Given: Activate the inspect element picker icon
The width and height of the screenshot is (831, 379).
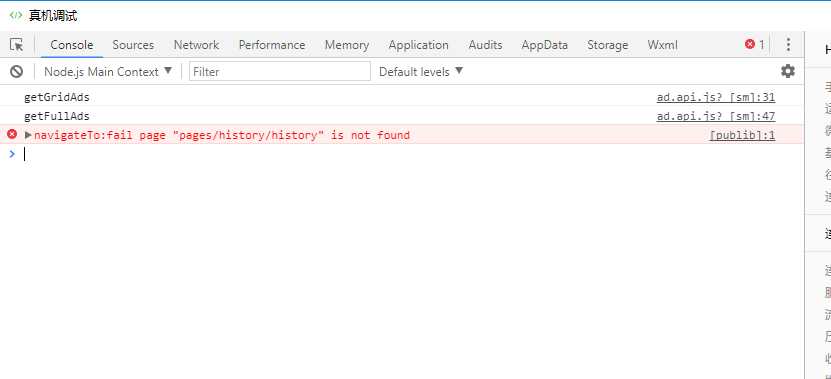Looking at the screenshot, I should click(16, 45).
